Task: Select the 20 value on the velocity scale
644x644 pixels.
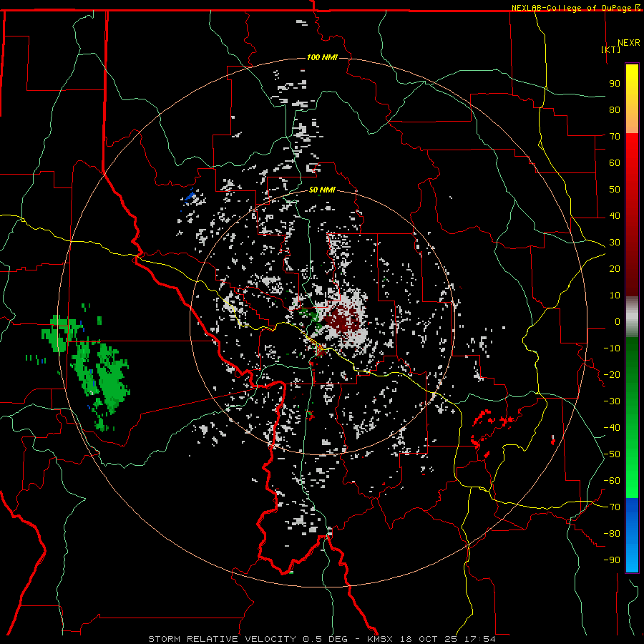Action: point(615,268)
